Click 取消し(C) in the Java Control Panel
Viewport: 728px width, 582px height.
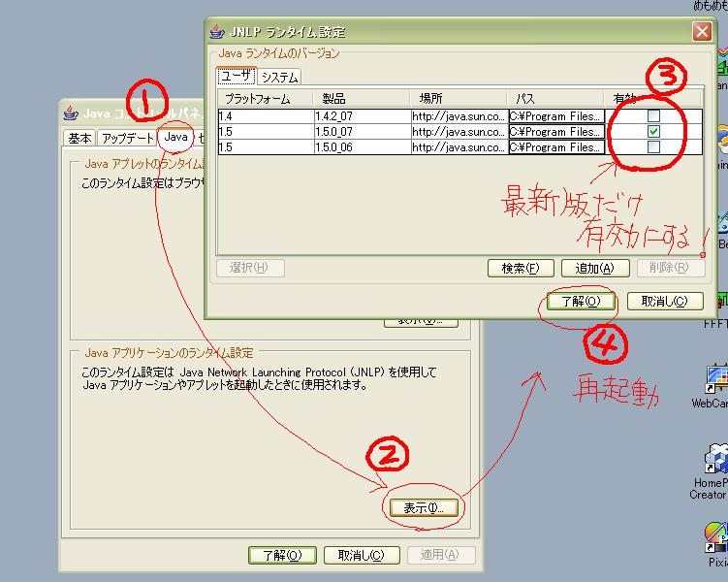362,555
